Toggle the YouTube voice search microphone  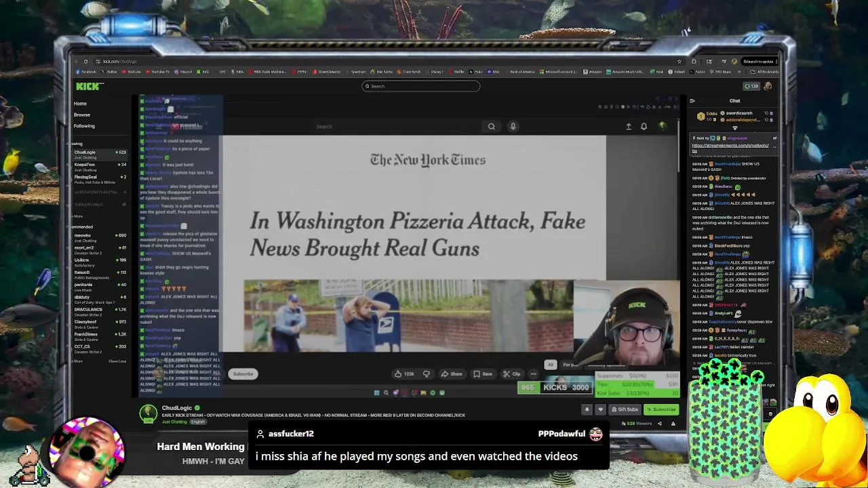click(x=513, y=126)
